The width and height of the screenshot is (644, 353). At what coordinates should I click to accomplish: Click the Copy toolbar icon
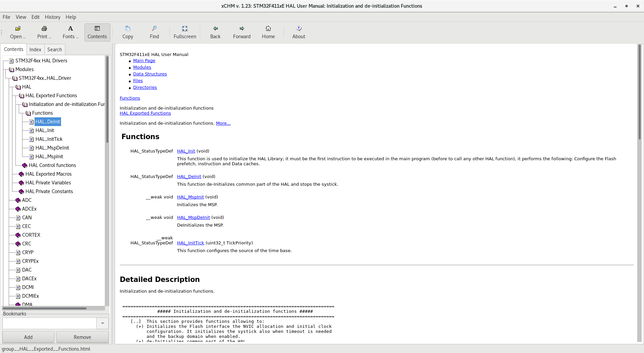(127, 32)
